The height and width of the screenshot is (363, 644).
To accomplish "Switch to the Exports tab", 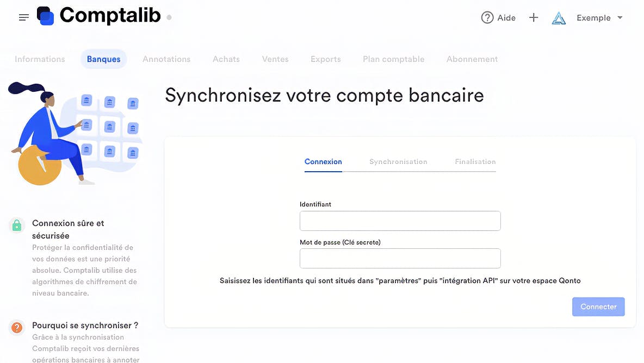I will coord(326,59).
